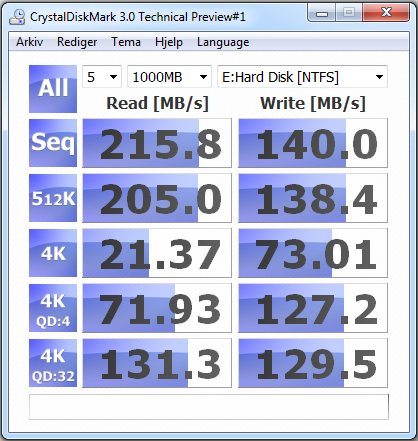Screen dimensions: 418x441
Task: Open the 1000MB test size dropdown
Action: (169, 77)
